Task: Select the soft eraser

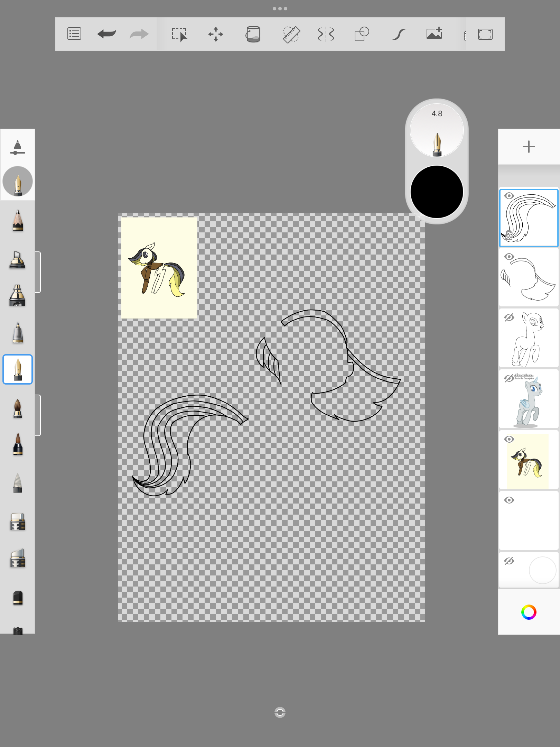Action: pyautogui.click(x=18, y=558)
